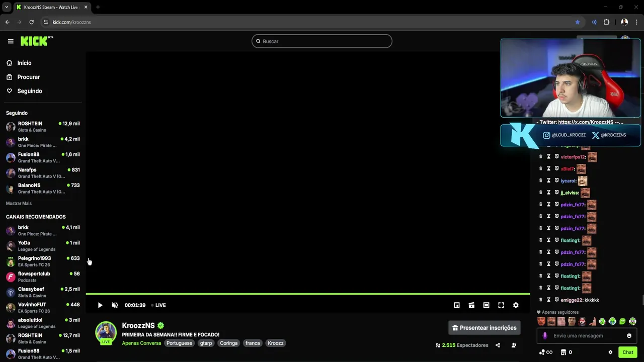The image size is (644, 362).
Task: Click KroozzNS streamer avatar with LIVE badge
Action: (106, 333)
